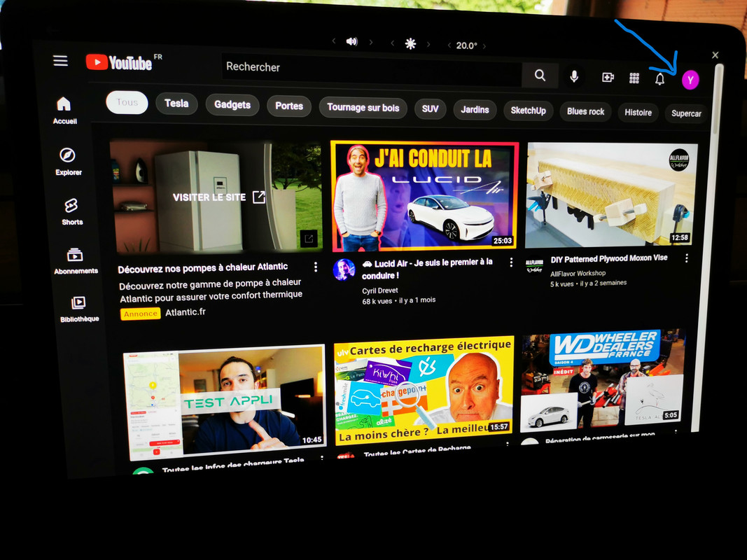
Task: Click the page vertical scrollbar
Action: pos(710,248)
